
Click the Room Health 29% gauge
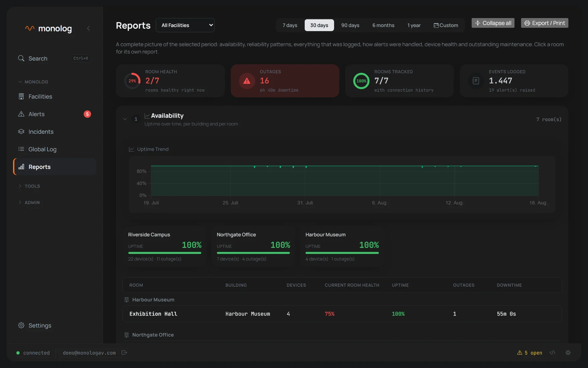132,81
